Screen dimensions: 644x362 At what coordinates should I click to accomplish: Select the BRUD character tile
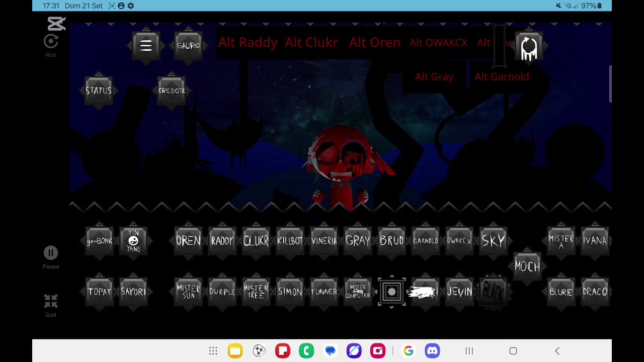391,241
